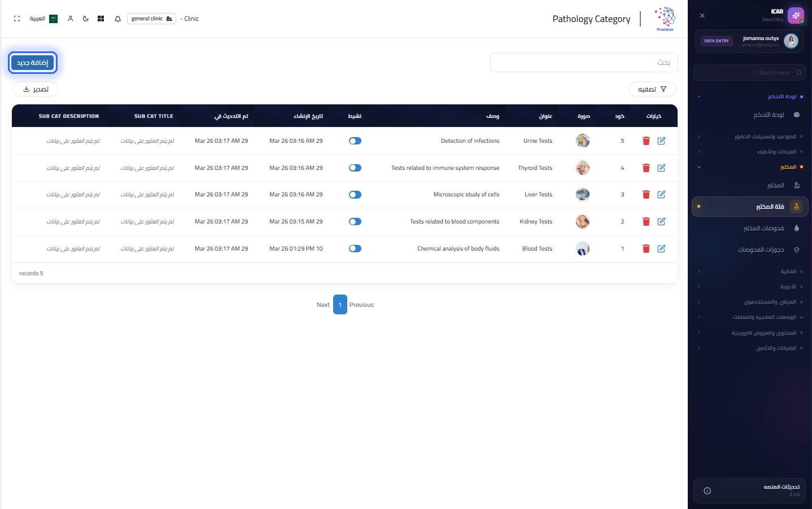The width and height of the screenshot is (812, 509).
Task: Toggle active switch for Liver Tests
Action: (355, 195)
